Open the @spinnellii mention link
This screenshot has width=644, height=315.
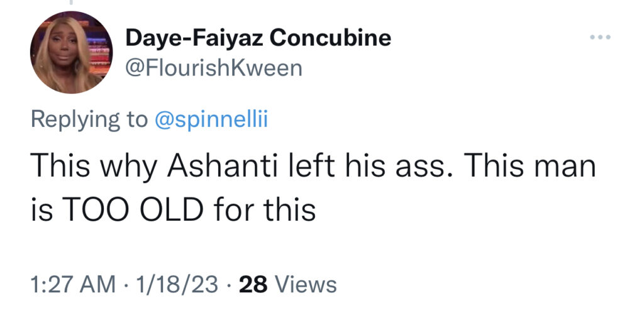pyautogui.click(x=211, y=120)
